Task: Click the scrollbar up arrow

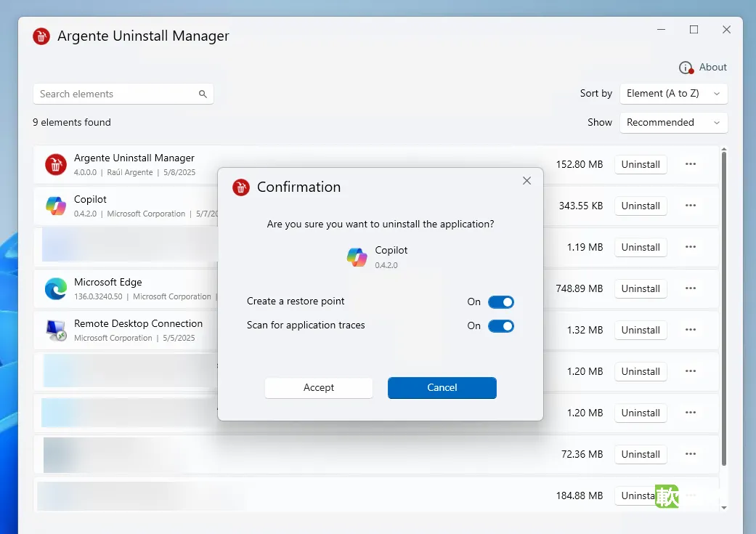Action: point(724,150)
